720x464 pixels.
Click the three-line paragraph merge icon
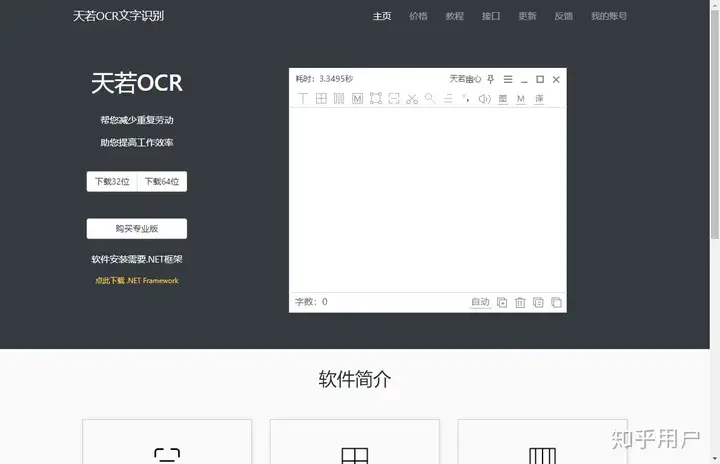coord(448,98)
